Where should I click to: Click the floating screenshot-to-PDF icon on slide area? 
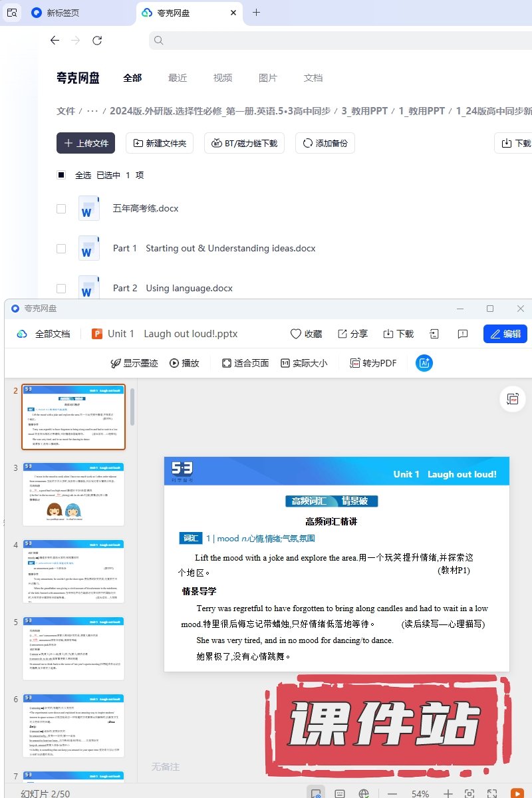click(x=512, y=399)
